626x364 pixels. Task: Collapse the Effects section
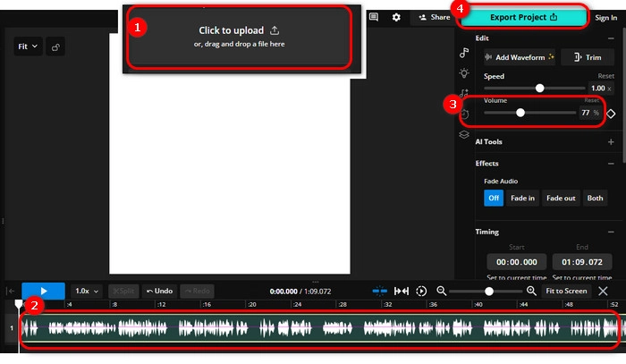611,164
